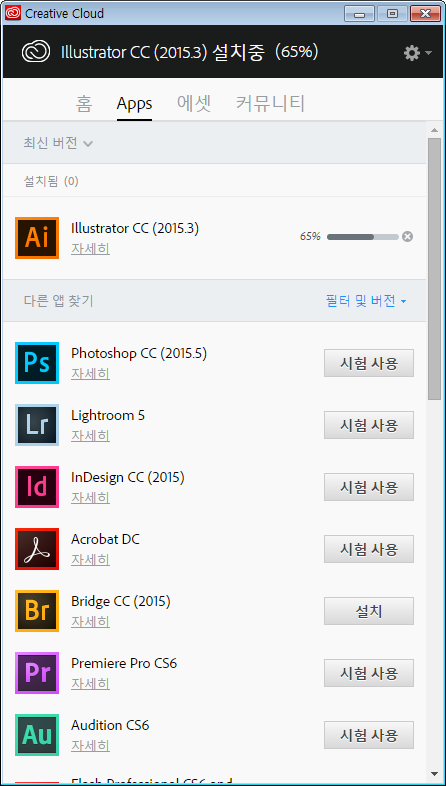The height and width of the screenshot is (786, 446).
Task: Click the Illustrator CC (2015.3) list name
Action: click(135, 229)
